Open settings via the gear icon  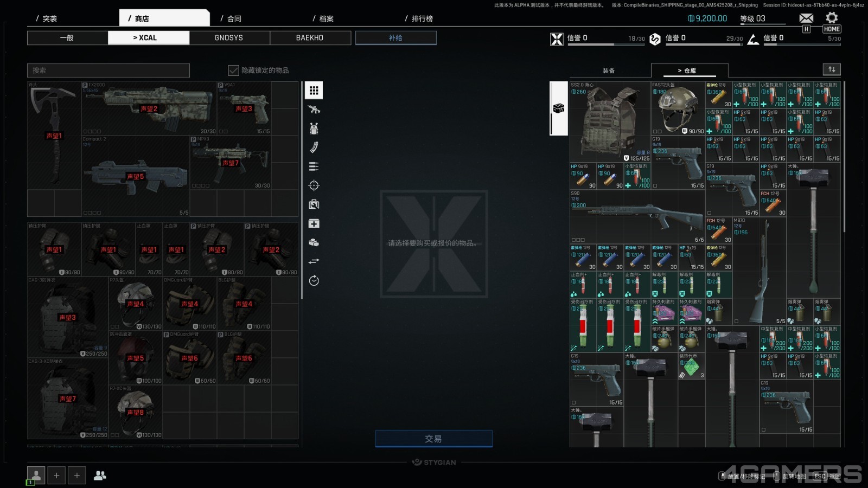pyautogui.click(x=831, y=18)
